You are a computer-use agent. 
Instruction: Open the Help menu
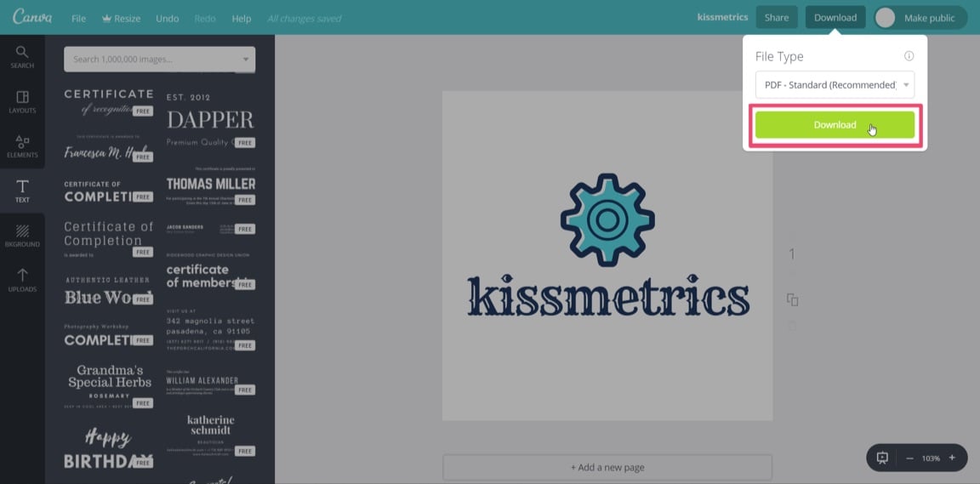click(x=242, y=18)
